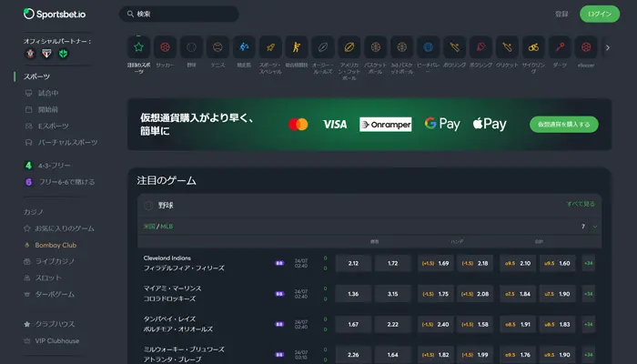
Task: Select the tennis (テニス) sport icon
Action: [x=217, y=47]
